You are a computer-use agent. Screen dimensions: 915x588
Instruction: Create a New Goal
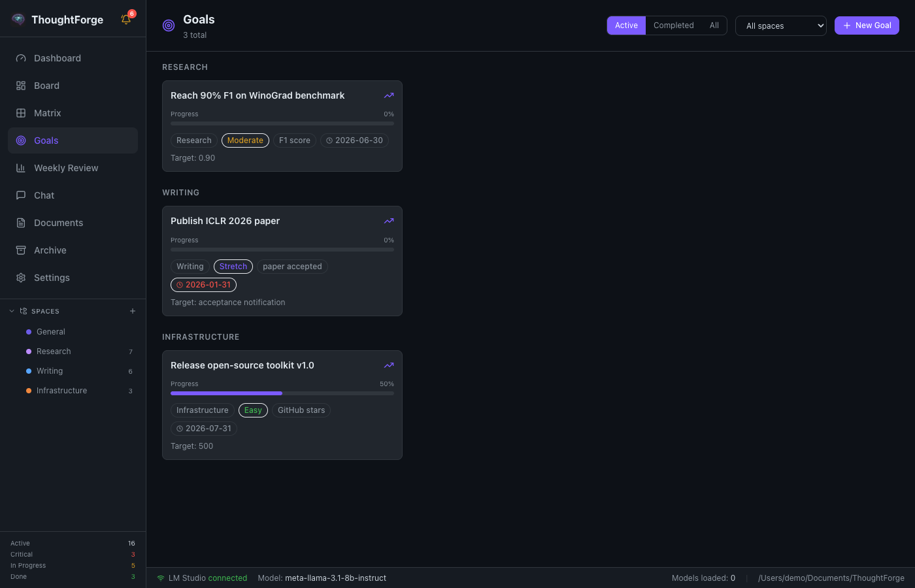point(867,25)
